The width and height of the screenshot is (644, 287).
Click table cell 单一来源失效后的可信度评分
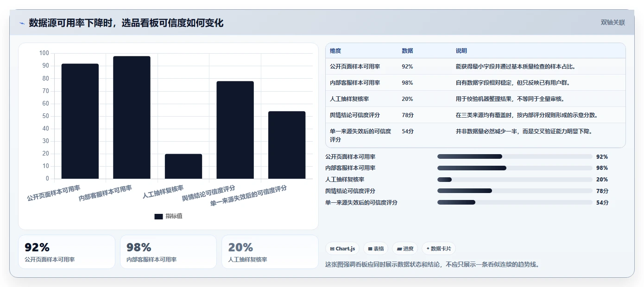click(x=360, y=135)
